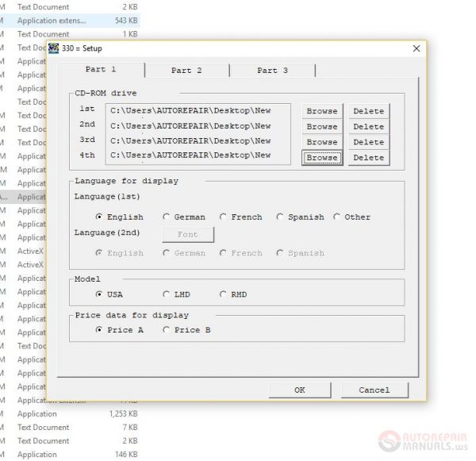
Task: Click the 3rd CD-ROM drive path field
Action: pyautogui.click(x=198, y=141)
